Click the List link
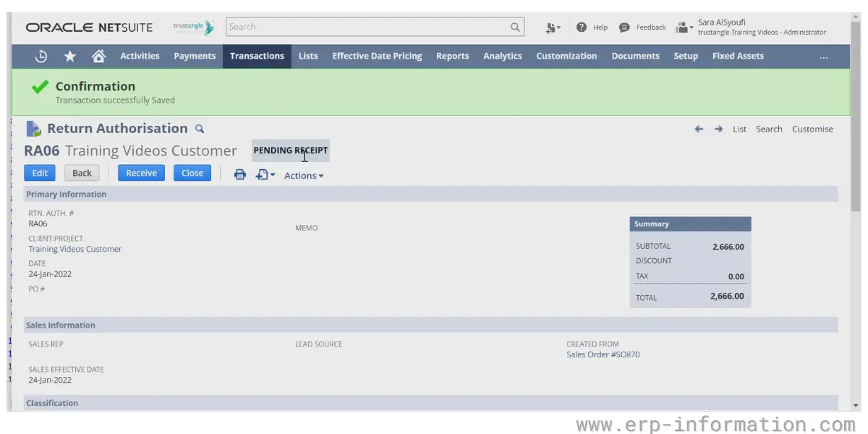 (739, 129)
